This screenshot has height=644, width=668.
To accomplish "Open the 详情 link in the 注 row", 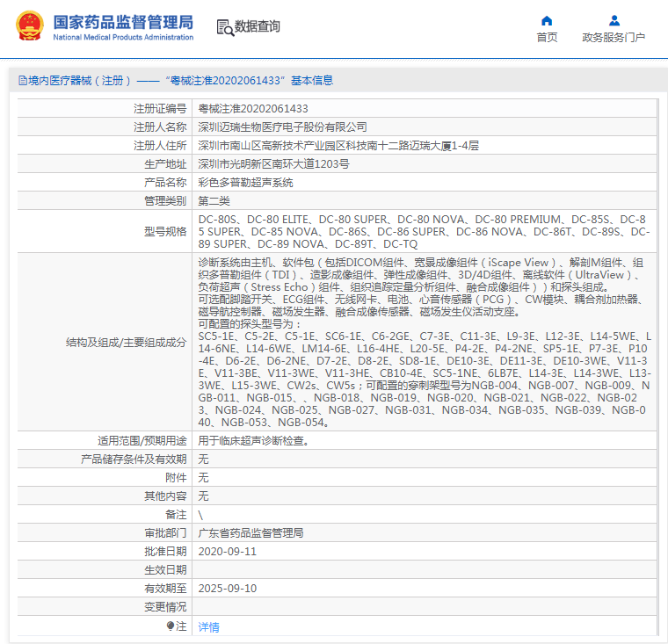I will [208, 626].
